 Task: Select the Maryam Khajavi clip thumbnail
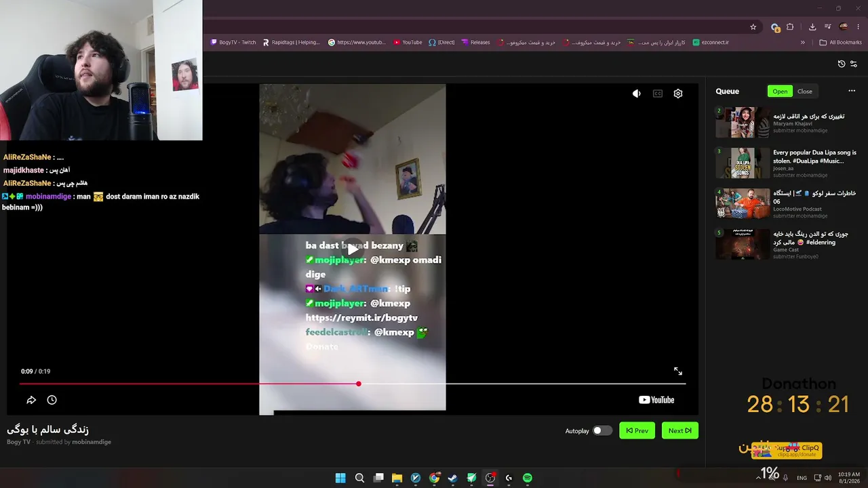[743, 123]
